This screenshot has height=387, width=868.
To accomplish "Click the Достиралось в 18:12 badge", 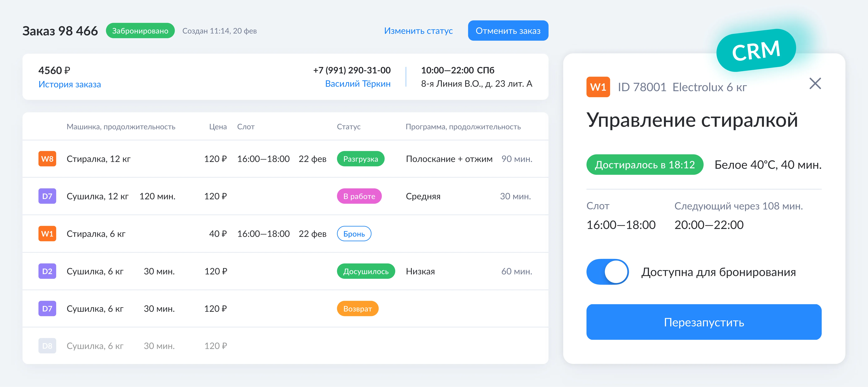I will coord(645,165).
